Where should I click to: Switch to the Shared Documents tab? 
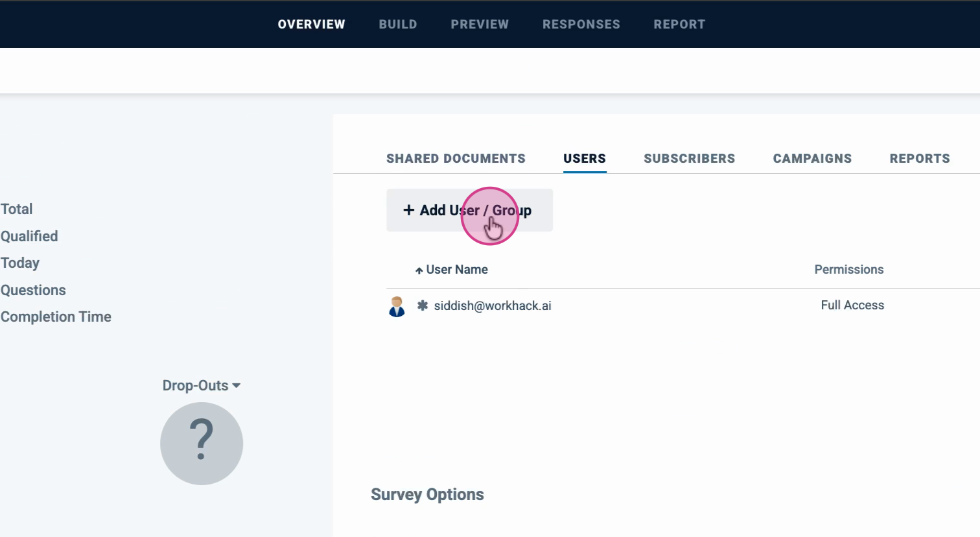456,159
